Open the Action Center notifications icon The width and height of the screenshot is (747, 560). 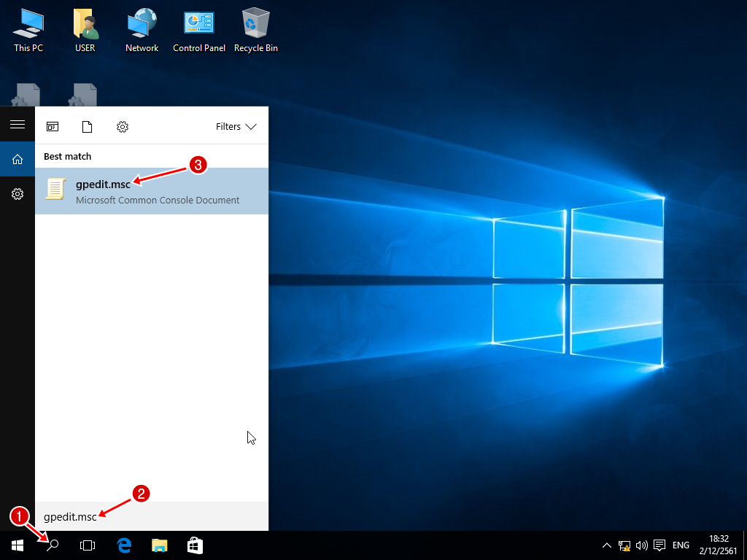click(659, 545)
